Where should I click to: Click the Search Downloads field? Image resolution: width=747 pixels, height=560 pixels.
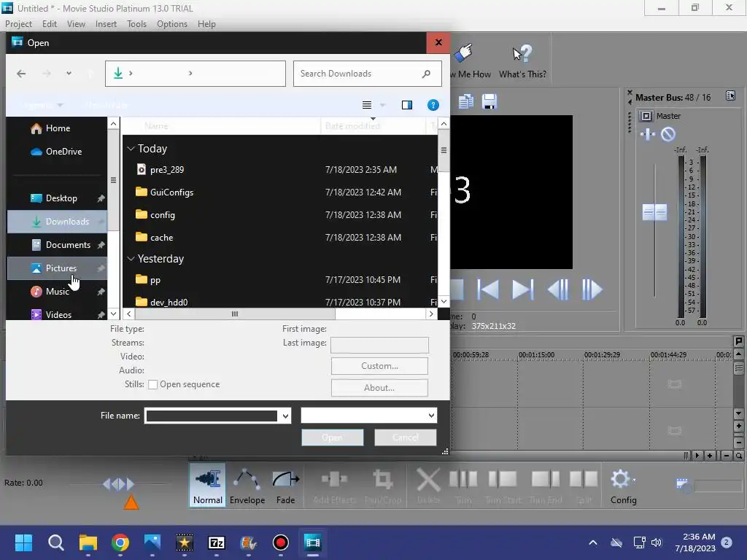click(368, 74)
